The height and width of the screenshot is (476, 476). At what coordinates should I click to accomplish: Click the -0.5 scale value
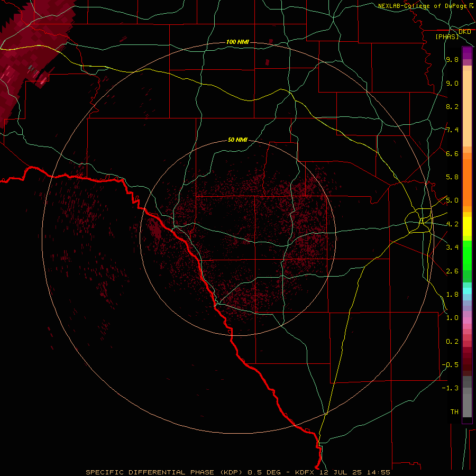(450, 365)
